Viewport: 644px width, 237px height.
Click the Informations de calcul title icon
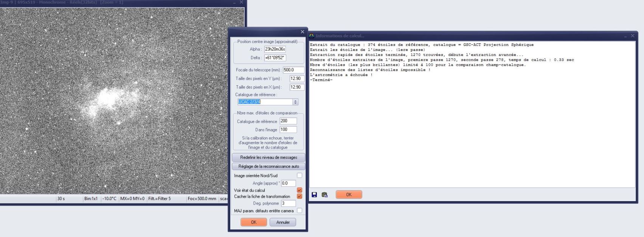click(x=312, y=36)
